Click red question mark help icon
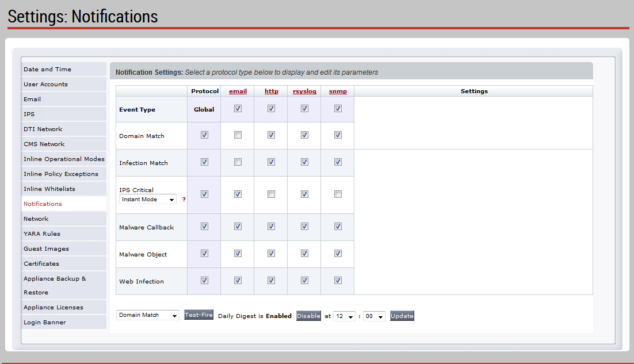This screenshot has width=634, height=364. point(184,199)
